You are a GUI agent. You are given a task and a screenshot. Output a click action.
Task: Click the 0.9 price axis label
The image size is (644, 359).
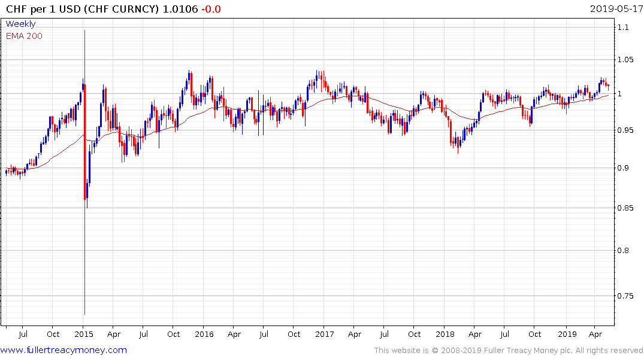(x=622, y=168)
